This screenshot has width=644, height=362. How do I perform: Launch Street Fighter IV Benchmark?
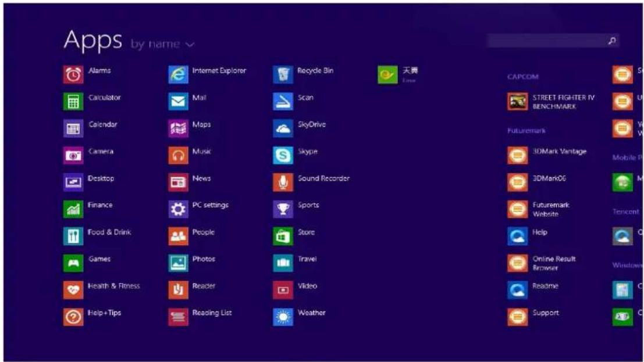click(518, 102)
